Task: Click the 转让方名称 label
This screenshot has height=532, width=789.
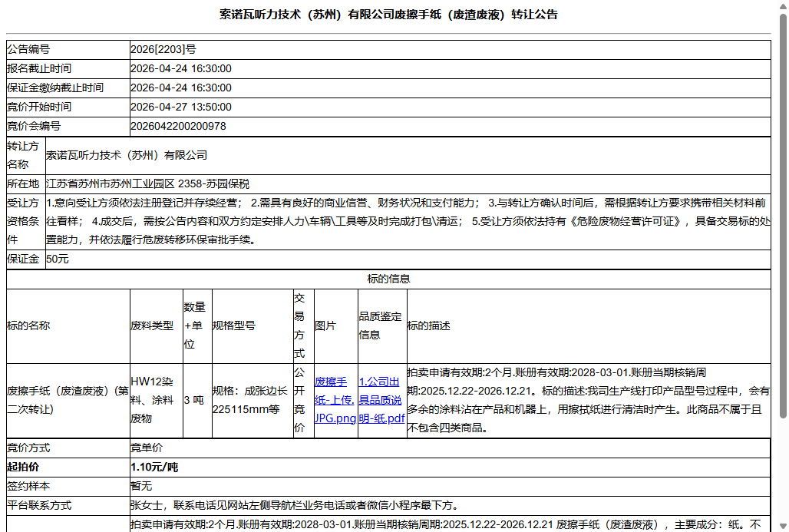Action: [x=23, y=155]
